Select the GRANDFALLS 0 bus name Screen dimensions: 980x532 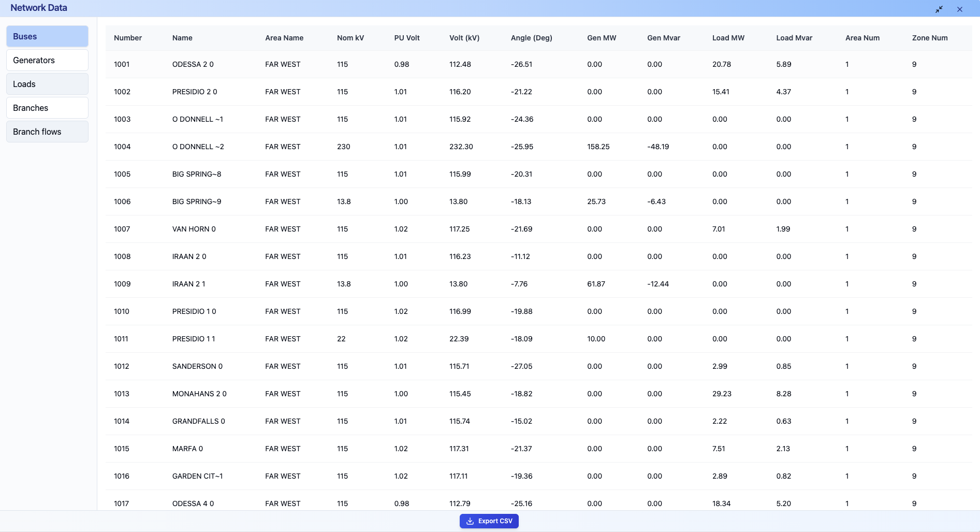199,421
